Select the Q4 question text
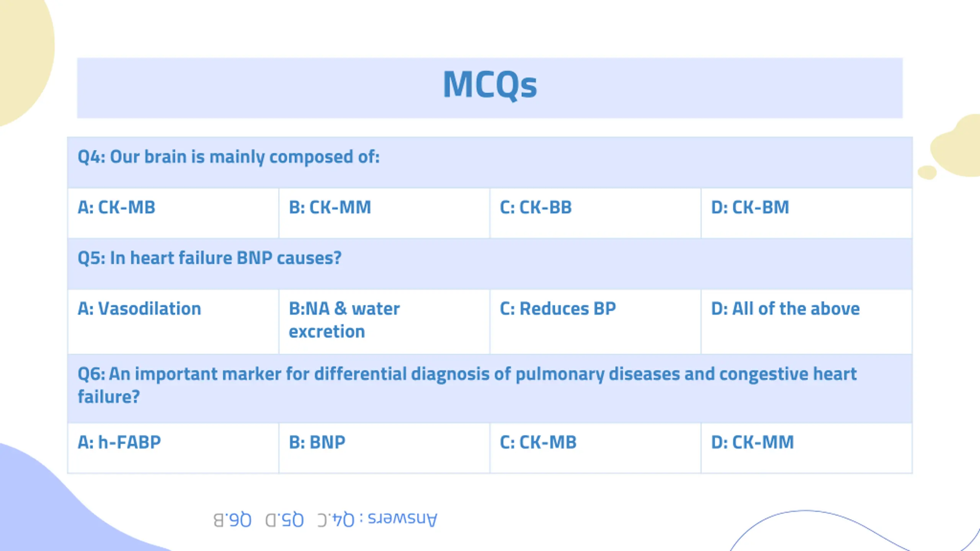The height and width of the screenshot is (551, 980). pos(229,157)
